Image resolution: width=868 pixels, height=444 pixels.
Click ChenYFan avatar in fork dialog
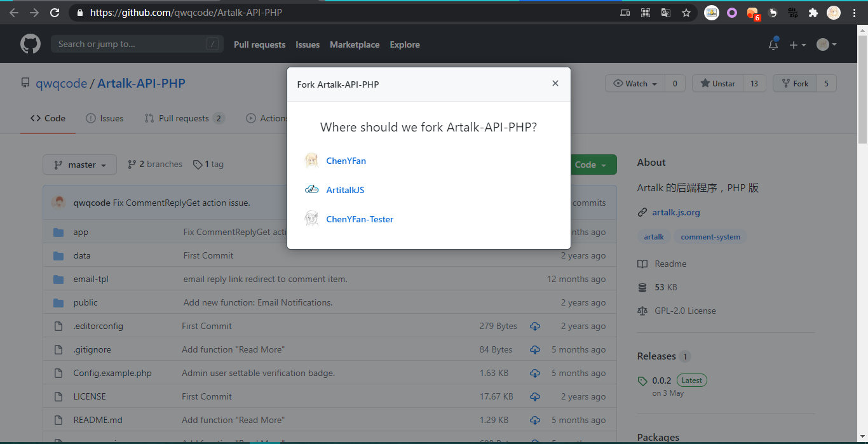(311, 160)
